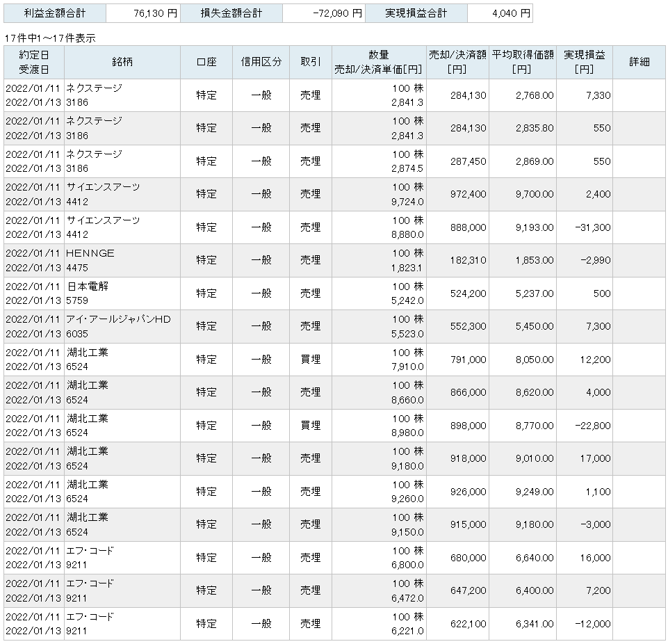Select the 2,835.80 average cost cell
This screenshot has height=644, width=668.
coord(523,128)
